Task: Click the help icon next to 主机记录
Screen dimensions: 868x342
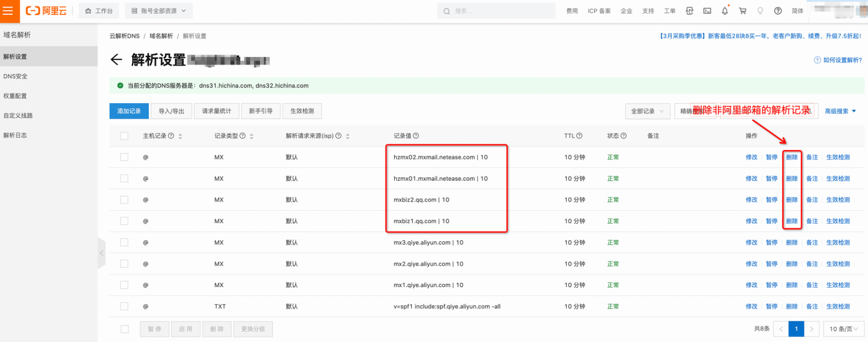Action: coord(171,136)
